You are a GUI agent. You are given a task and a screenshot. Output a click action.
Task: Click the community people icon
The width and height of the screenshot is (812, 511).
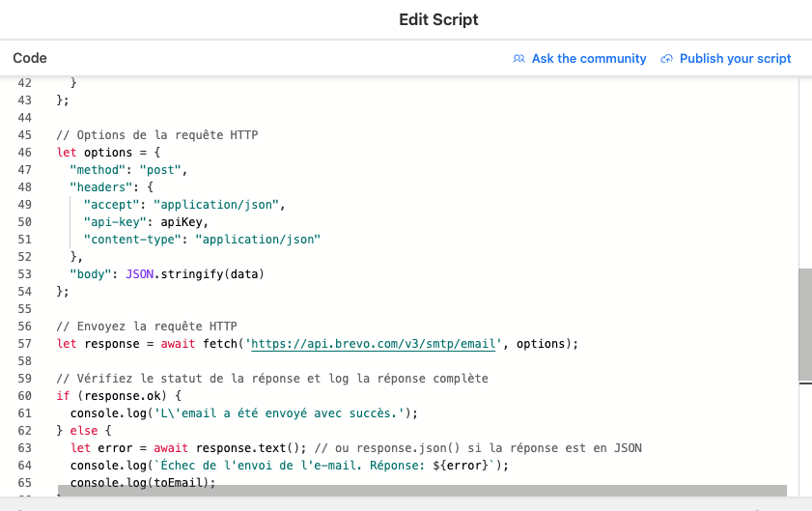pyautogui.click(x=518, y=59)
